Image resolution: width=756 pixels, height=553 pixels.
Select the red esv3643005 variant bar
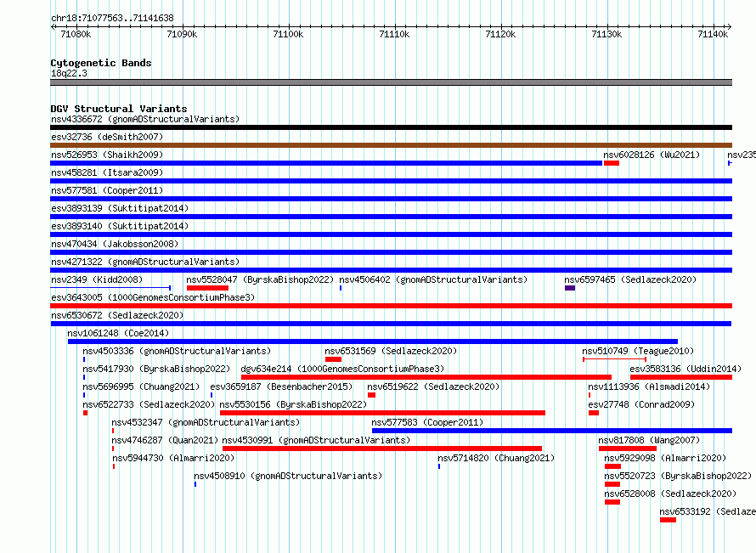pyautogui.click(x=391, y=306)
